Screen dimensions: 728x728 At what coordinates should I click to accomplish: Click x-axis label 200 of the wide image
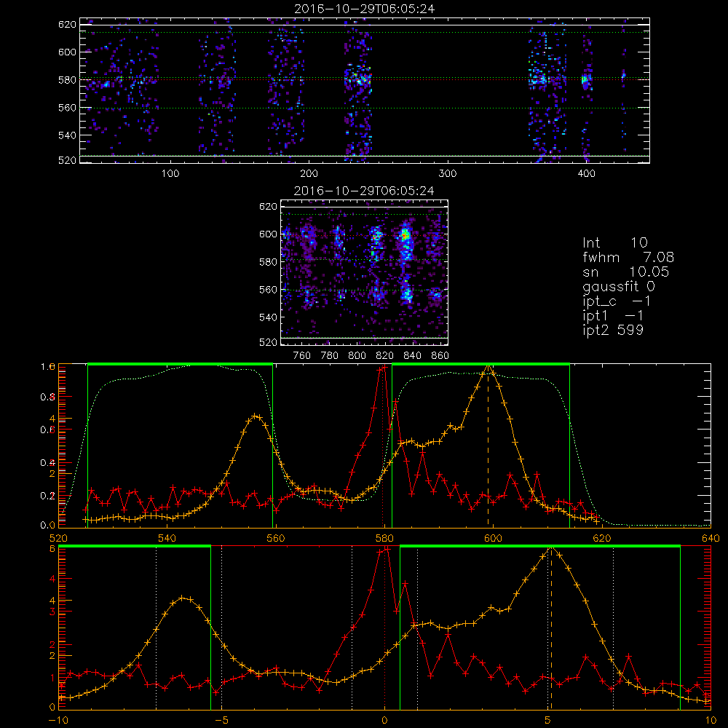point(309,174)
